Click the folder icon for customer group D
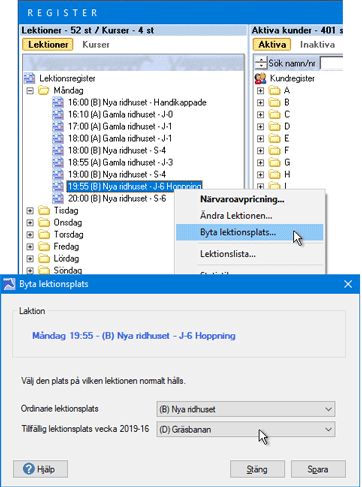Image resolution: width=362 pixels, height=487 pixels. (274, 126)
